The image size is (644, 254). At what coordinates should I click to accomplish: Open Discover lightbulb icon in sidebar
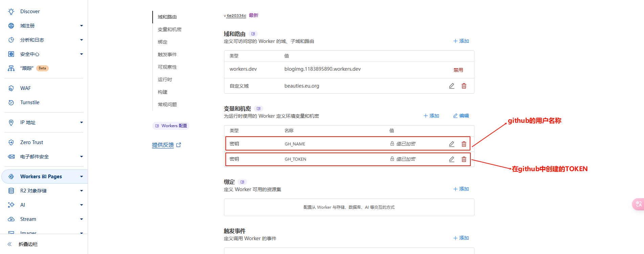coord(11,11)
